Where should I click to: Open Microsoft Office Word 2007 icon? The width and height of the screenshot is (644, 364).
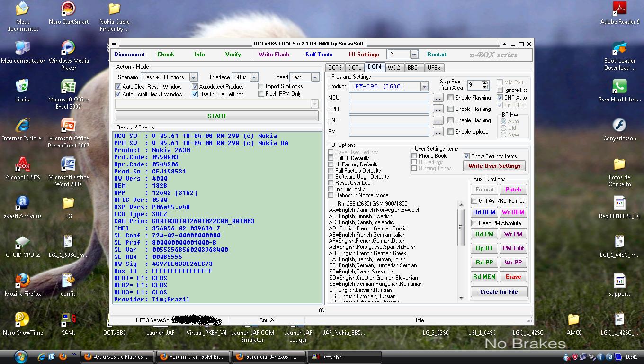click(68, 172)
